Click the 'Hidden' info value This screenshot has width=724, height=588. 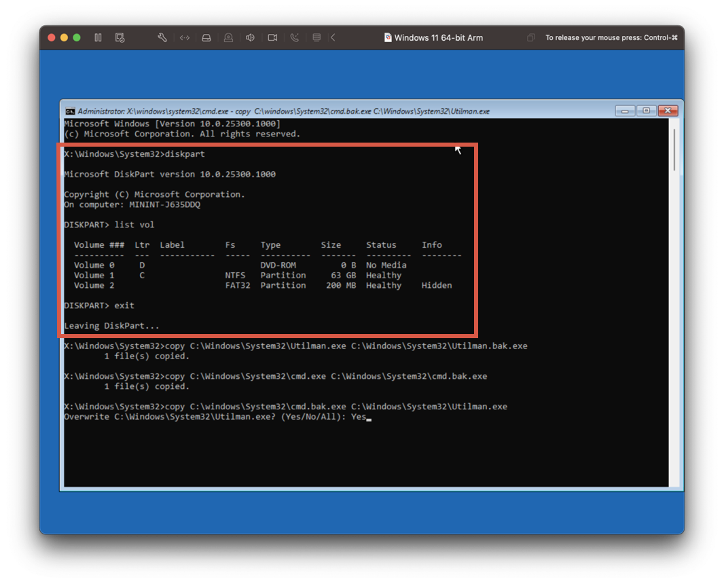[x=437, y=286]
